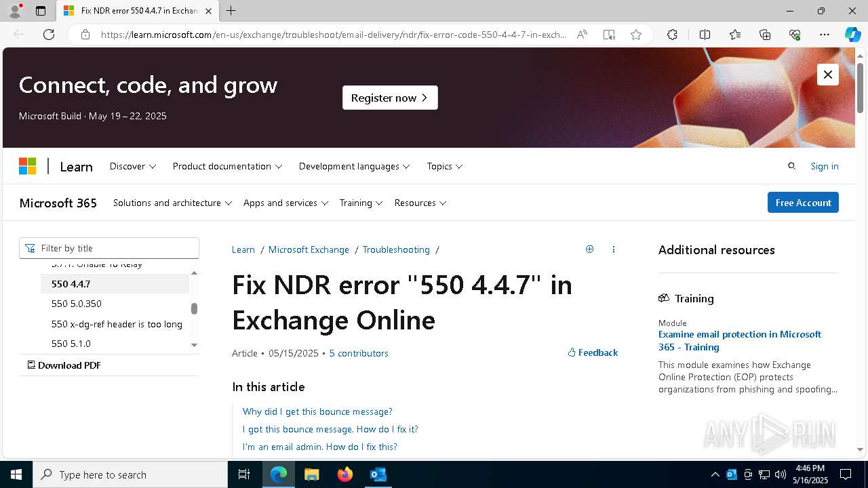Launch Firefox from the taskbar
This screenshot has width=868, height=488.
[x=344, y=474]
